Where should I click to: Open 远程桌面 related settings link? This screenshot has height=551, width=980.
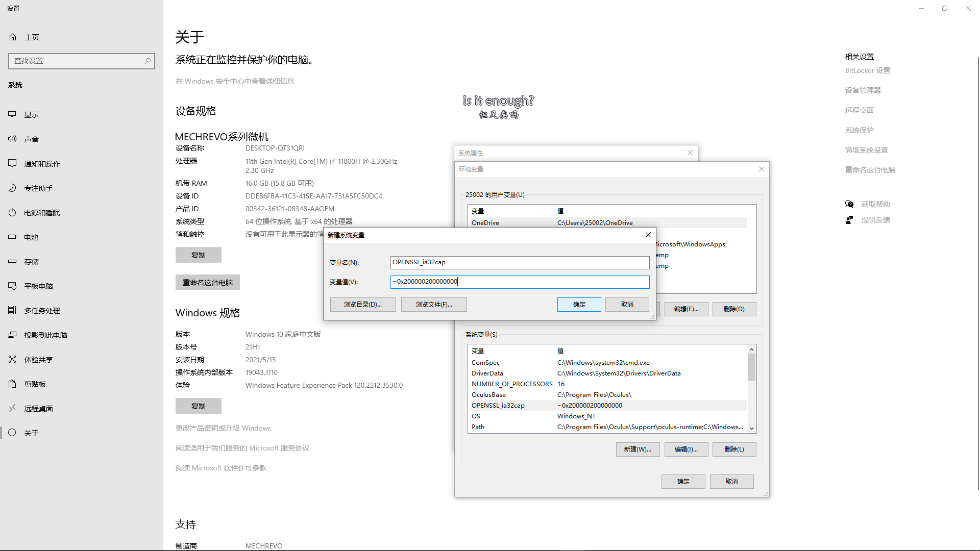[x=860, y=110]
